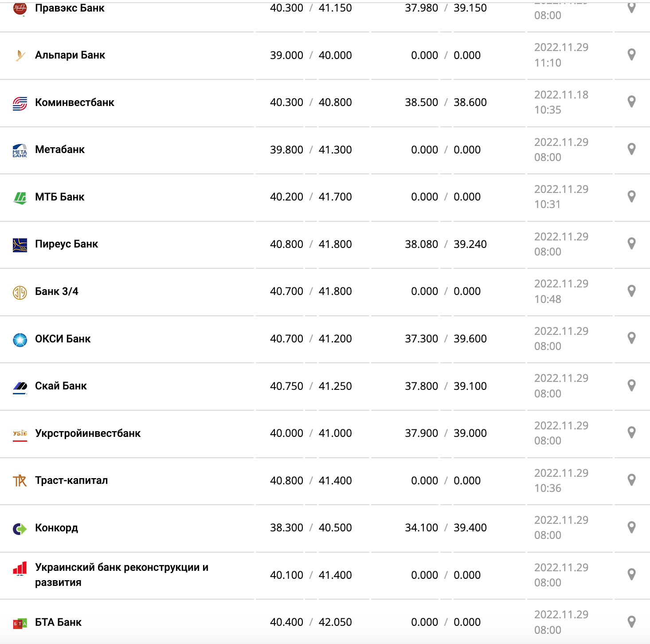Click the Метабанк rate 39.800 / 41.300
650x644 pixels.
(311, 150)
